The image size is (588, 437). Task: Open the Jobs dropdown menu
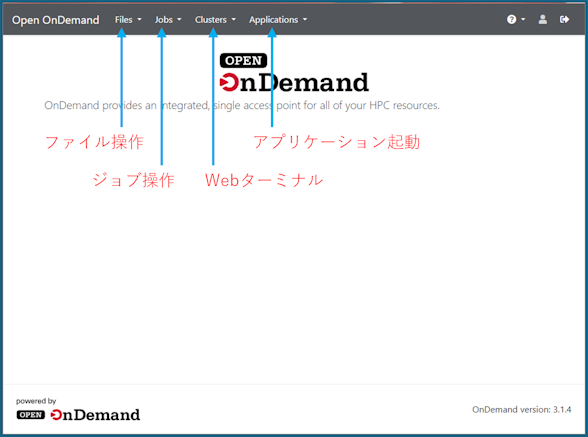pos(168,20)
